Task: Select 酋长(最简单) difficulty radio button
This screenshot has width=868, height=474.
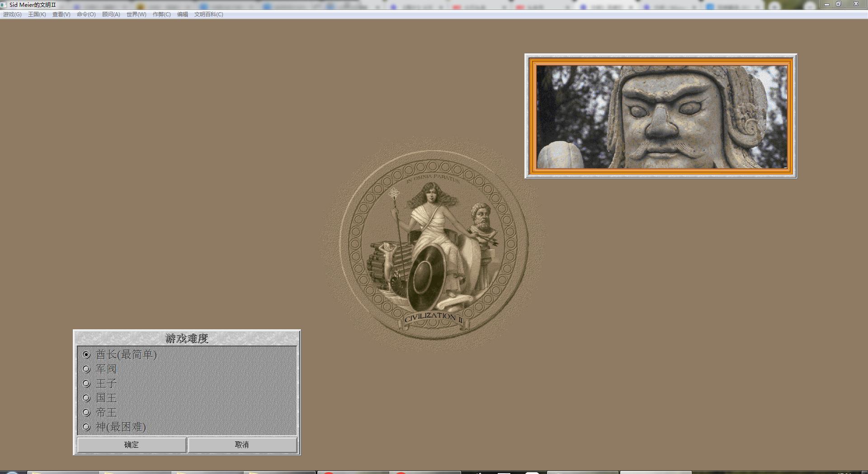Action: [87, 355]
